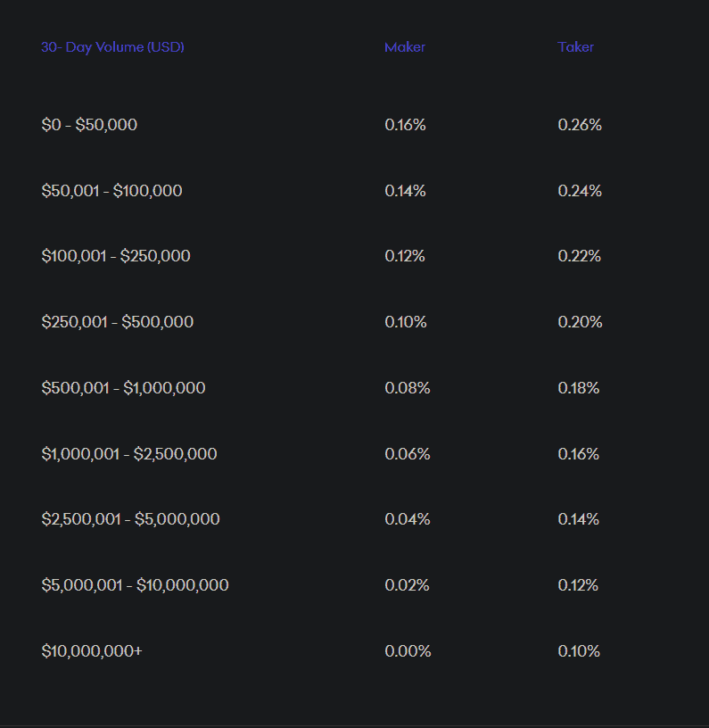Click the 0.26% taker fee value
Image resolution: width=709 pixels, height=728 pixels.
580,124
